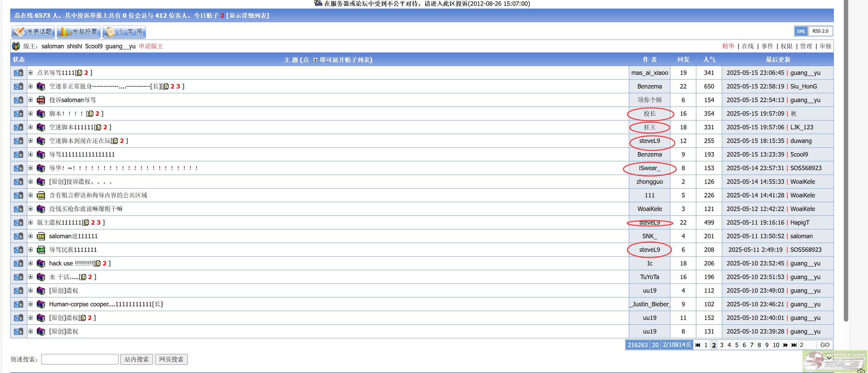
Task: Click the last page arrow icon
Action: [794, 345]
